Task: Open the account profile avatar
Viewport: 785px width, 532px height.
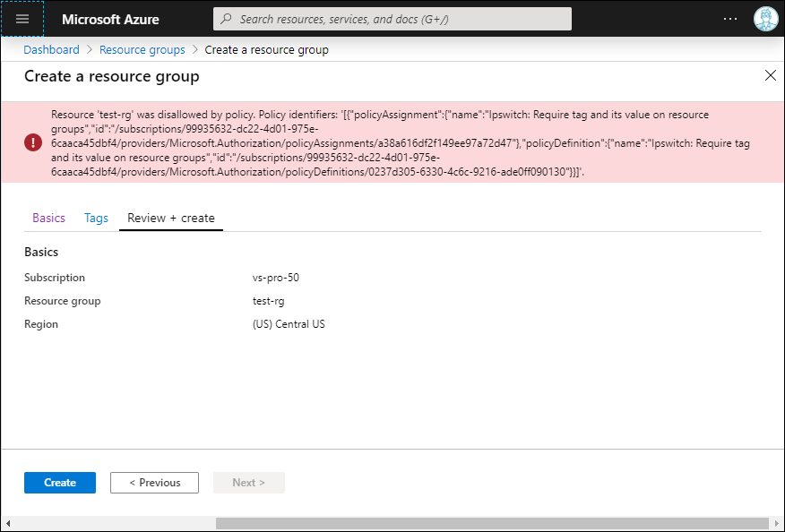Action: point(765,19)
